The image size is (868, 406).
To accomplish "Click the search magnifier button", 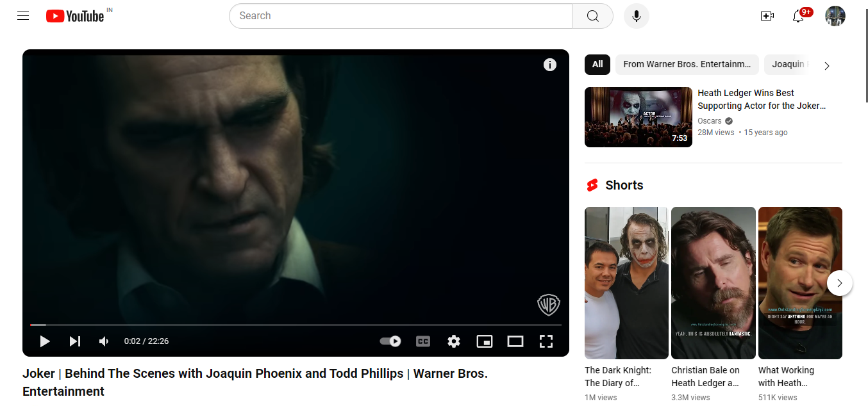I will [593, 16].
